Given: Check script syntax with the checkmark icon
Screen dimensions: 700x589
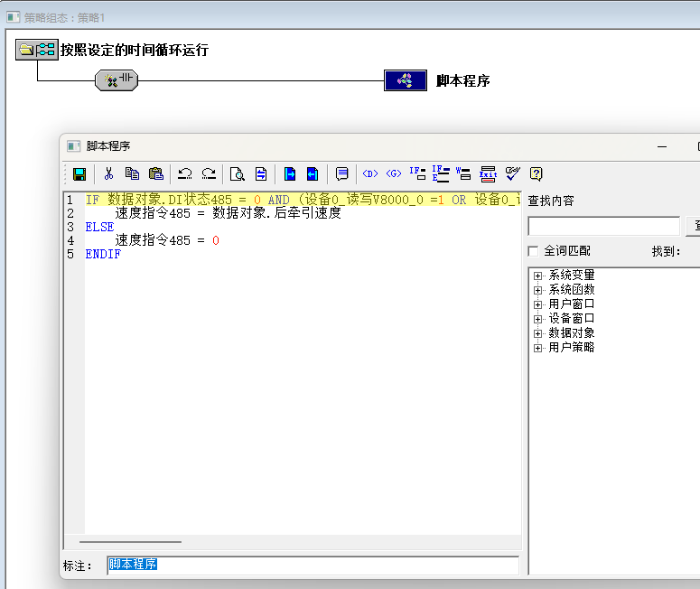Looking at the screenshot, I should tap(512, 173).
